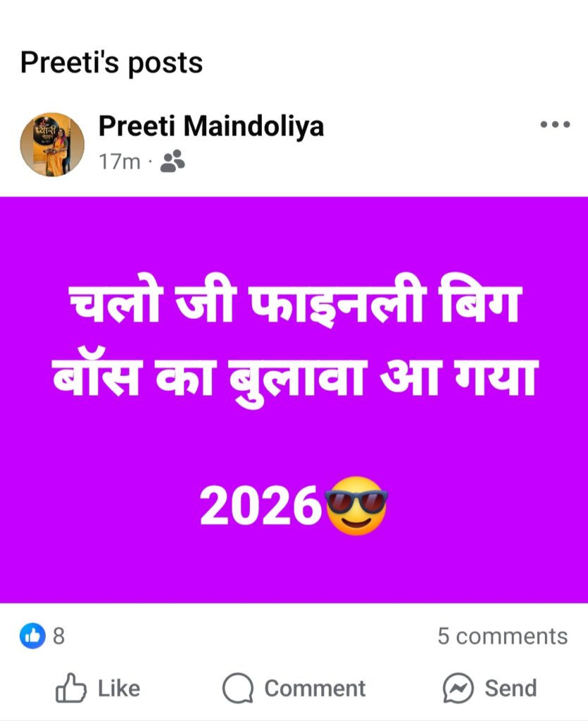Viewport: 588px width, 721px height.
Task: View the 8 reactions count
Action: point(58,637)
